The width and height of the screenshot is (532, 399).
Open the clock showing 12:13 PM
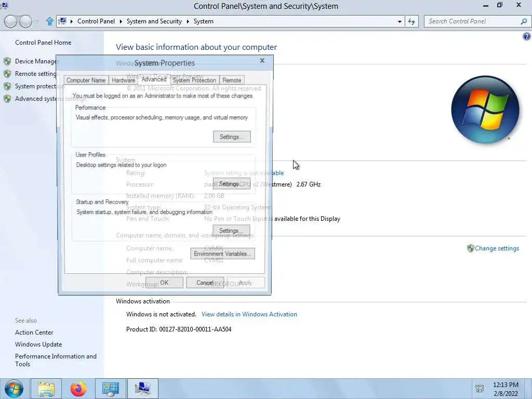click(506, 389)
